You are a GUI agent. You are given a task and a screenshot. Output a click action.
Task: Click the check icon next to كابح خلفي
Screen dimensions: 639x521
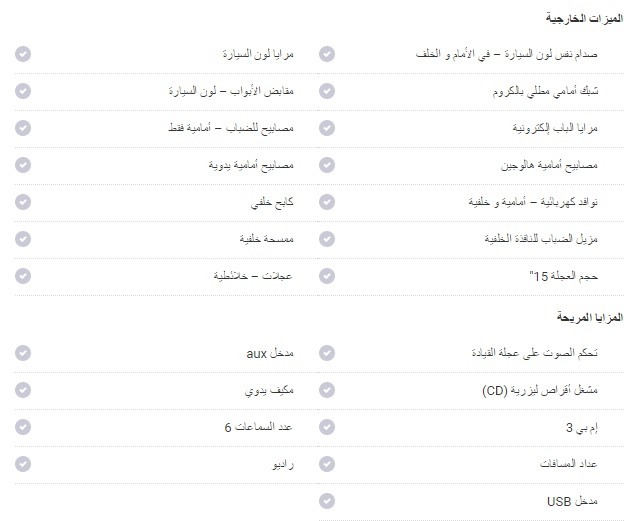point(23,202)
